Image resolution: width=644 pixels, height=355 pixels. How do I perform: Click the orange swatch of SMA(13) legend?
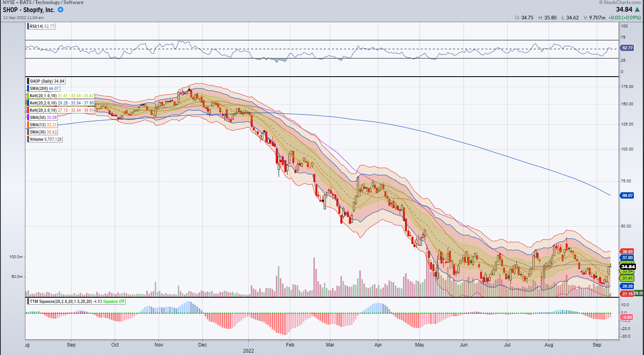28,125
